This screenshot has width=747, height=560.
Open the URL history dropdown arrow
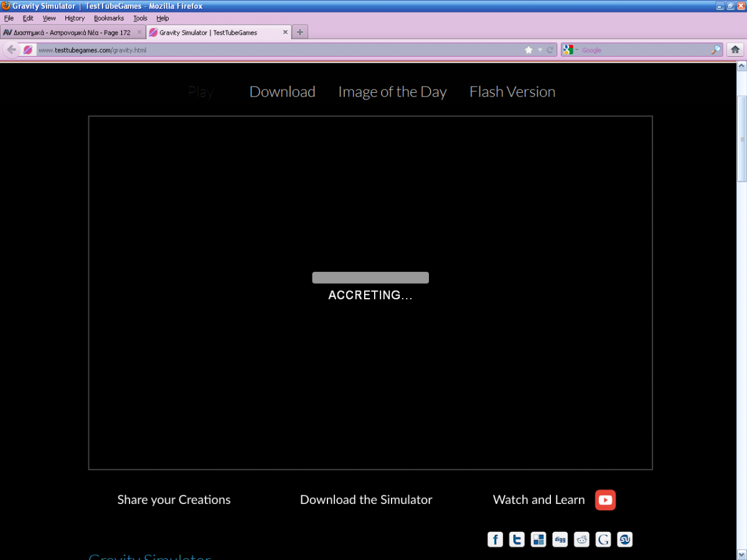click(540, 50)
